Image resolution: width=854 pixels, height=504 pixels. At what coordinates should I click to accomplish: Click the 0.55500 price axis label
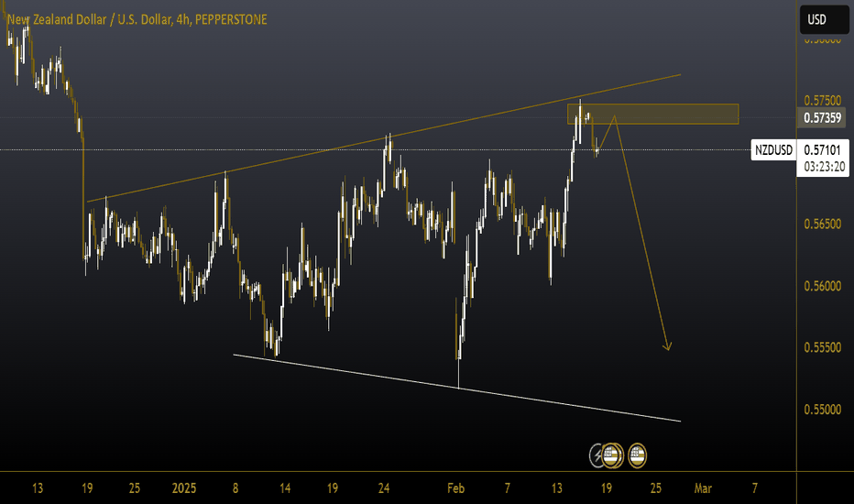pyautogui.click(x=823, y=347)
